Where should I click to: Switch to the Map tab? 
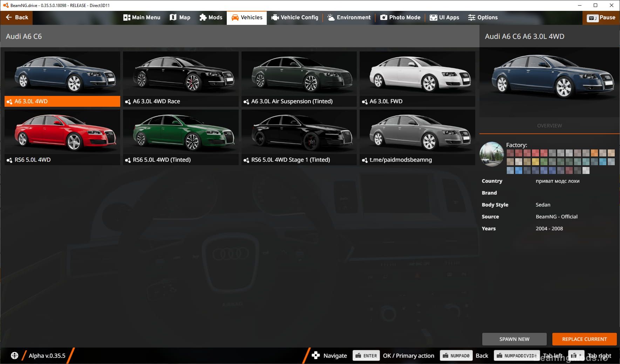[x=180, y=17]
